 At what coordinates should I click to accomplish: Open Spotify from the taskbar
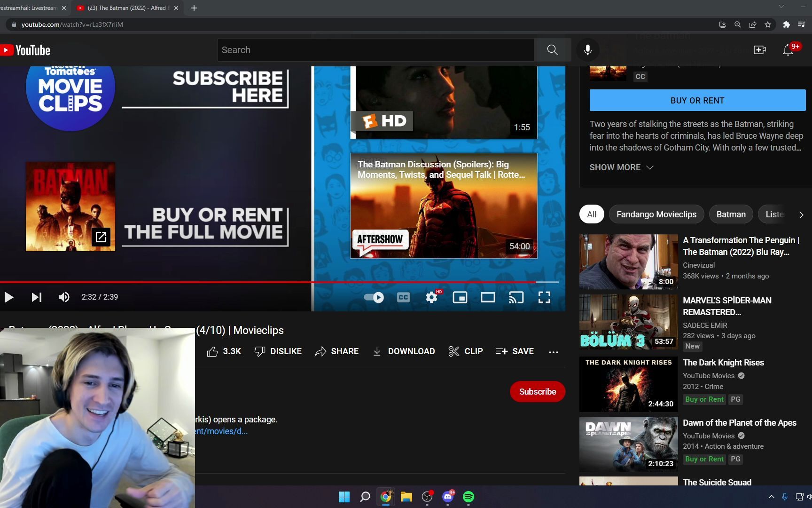coord(468,497)
